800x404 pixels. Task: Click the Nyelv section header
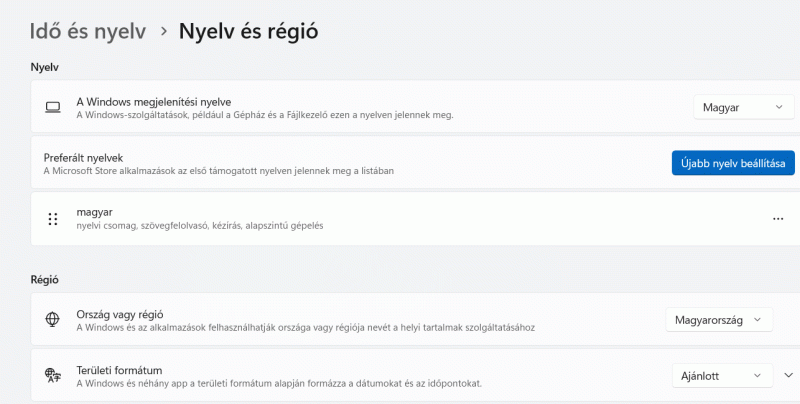coord(45,67)
